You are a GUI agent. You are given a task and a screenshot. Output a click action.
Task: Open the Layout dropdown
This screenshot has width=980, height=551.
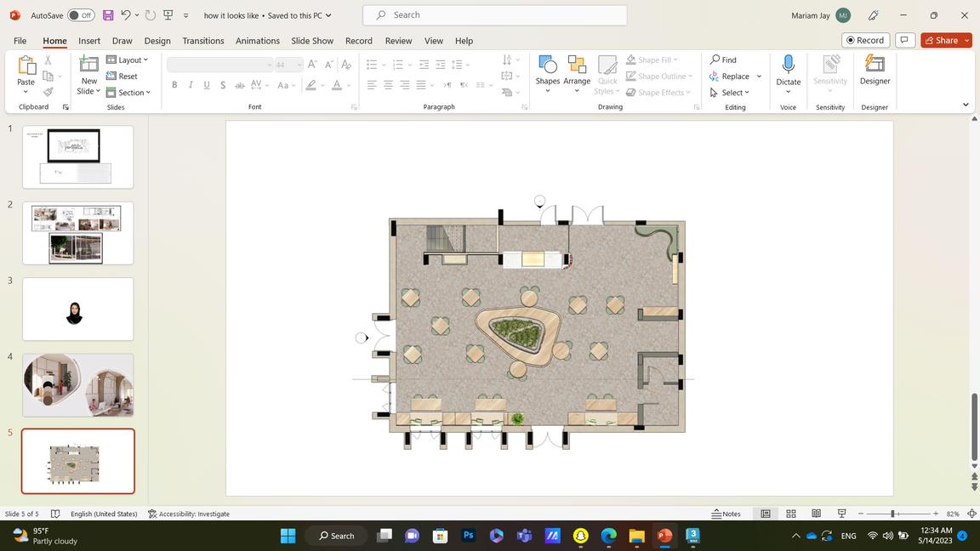[128, 60]
